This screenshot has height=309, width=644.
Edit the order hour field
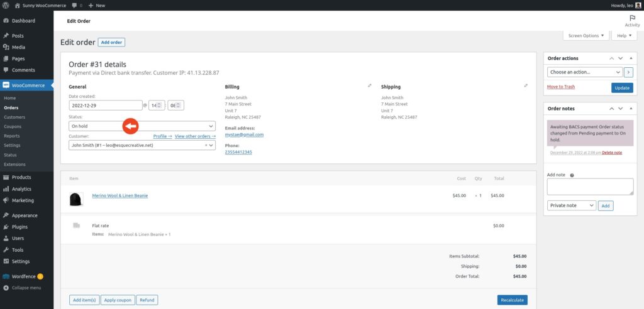[157, 105]
